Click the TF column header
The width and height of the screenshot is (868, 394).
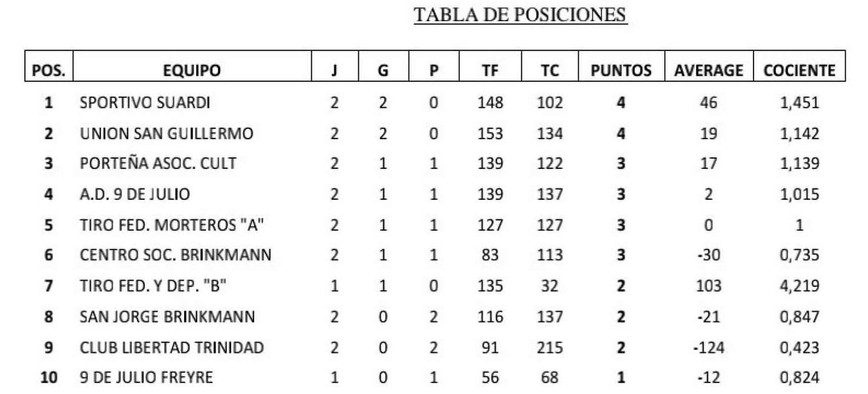[x=490, y=71]
